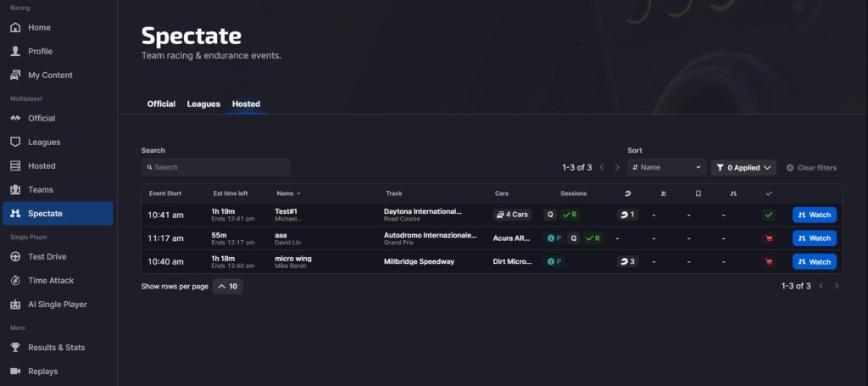Open AI Single Player mode
Screen dimensions: 868x386
coord(57,304)
